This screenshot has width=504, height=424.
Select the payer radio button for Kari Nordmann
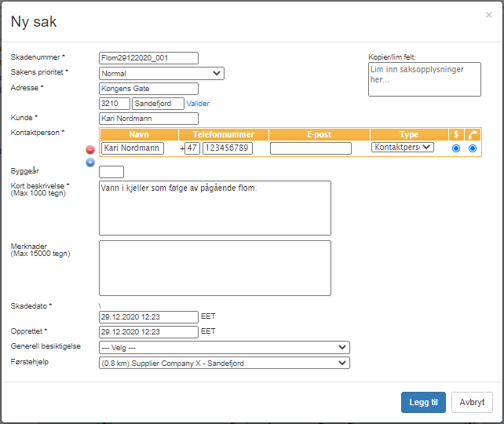(x=456, y=148)
